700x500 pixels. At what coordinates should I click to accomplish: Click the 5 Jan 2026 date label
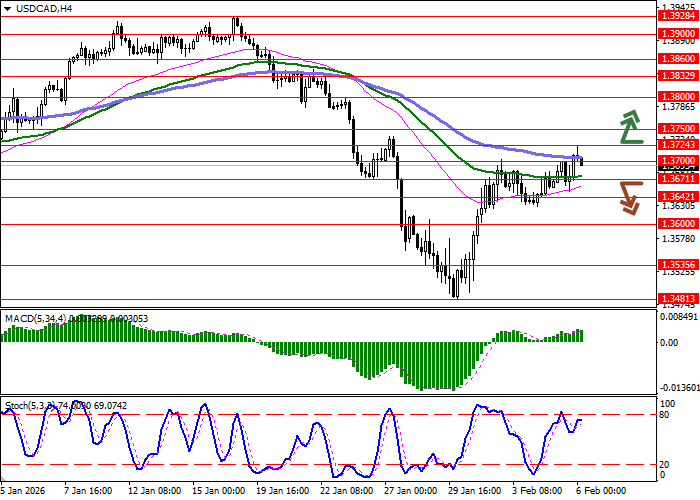[x=22, y=491]
